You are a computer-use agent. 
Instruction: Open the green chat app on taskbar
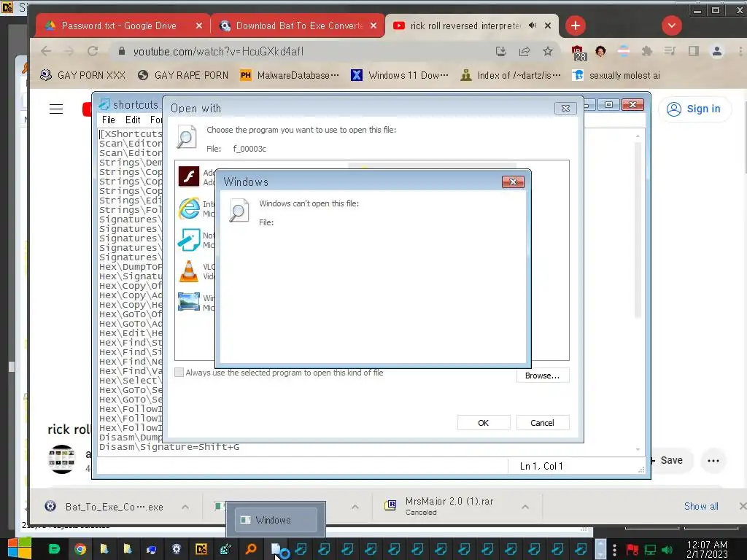(54, 550)
